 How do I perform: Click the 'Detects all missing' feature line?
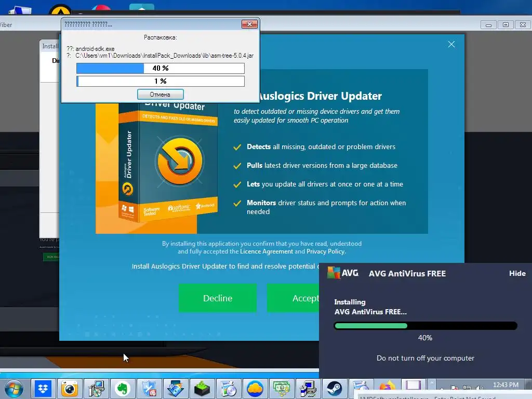point(321,147)
